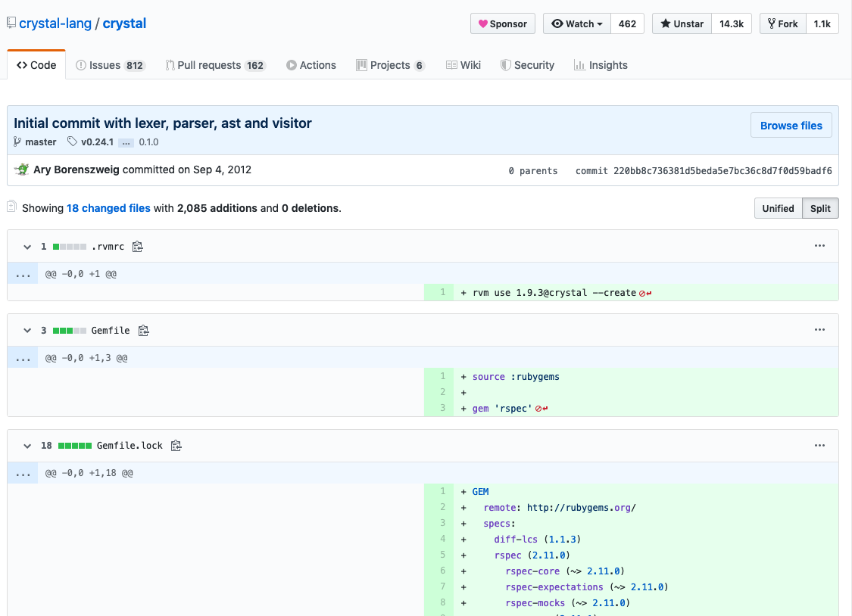
Task: Click the Code tab icon
Action: click(x=22, y=65)
